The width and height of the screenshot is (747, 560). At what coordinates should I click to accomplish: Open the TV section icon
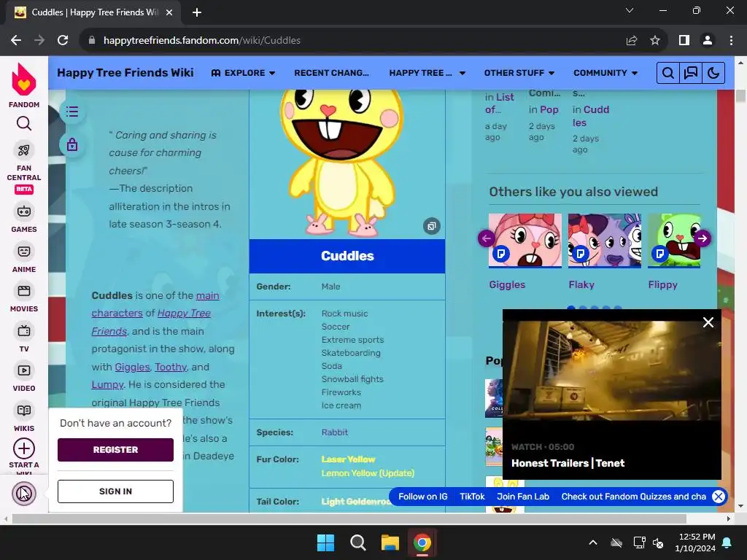[24, 330]
